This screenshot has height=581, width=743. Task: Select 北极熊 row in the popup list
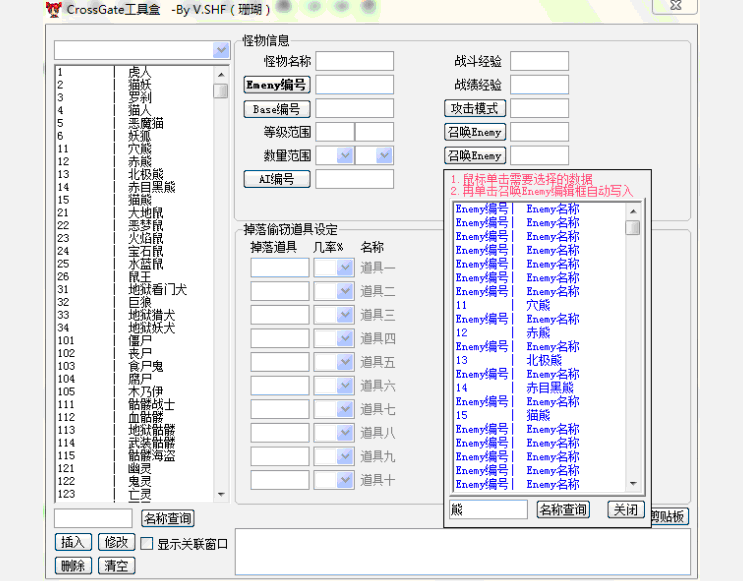(540, 360)
